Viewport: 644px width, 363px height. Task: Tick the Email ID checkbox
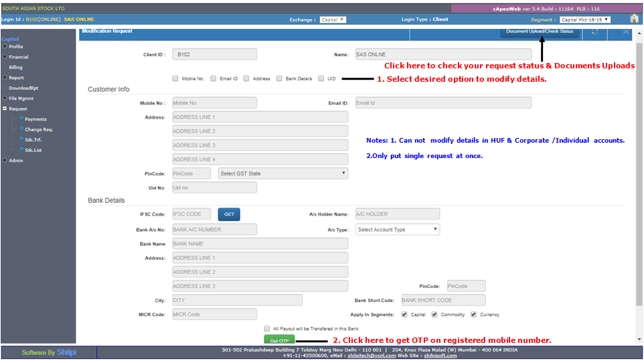(x=213, y=78)
